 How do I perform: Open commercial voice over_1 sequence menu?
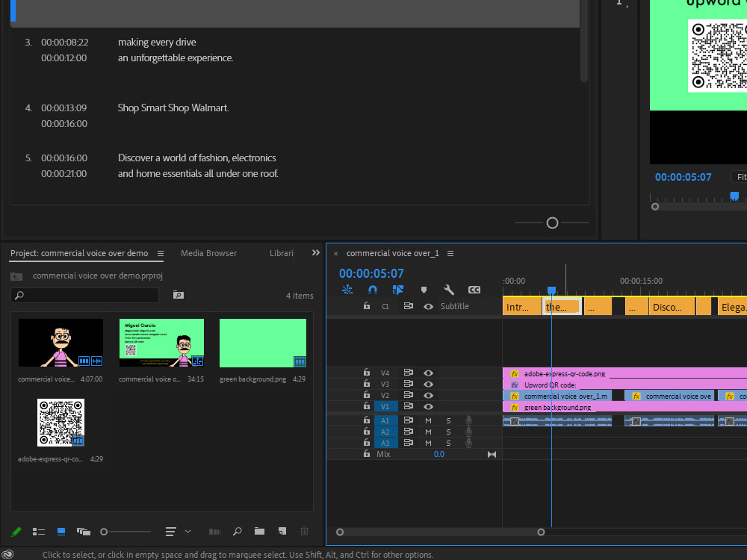pos(450,253)
